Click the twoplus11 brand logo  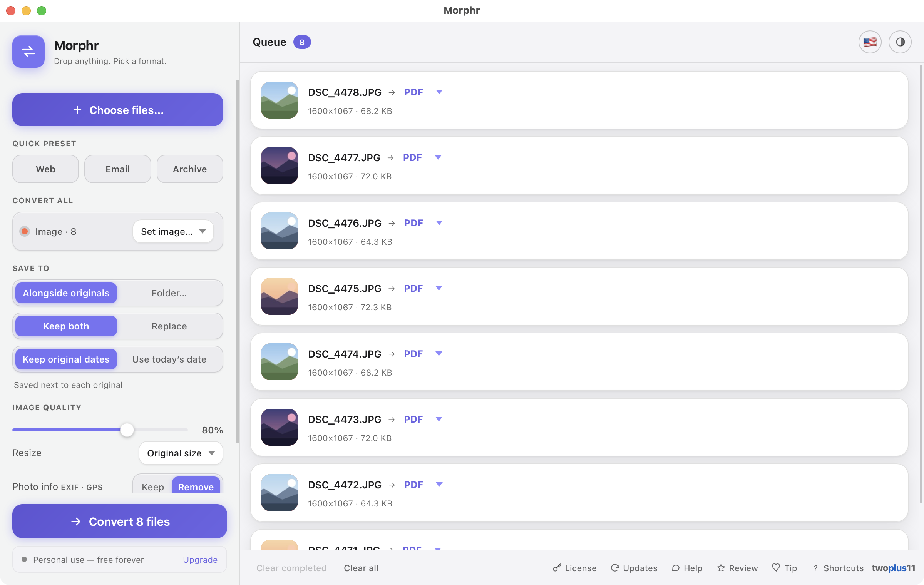point(893,568)
